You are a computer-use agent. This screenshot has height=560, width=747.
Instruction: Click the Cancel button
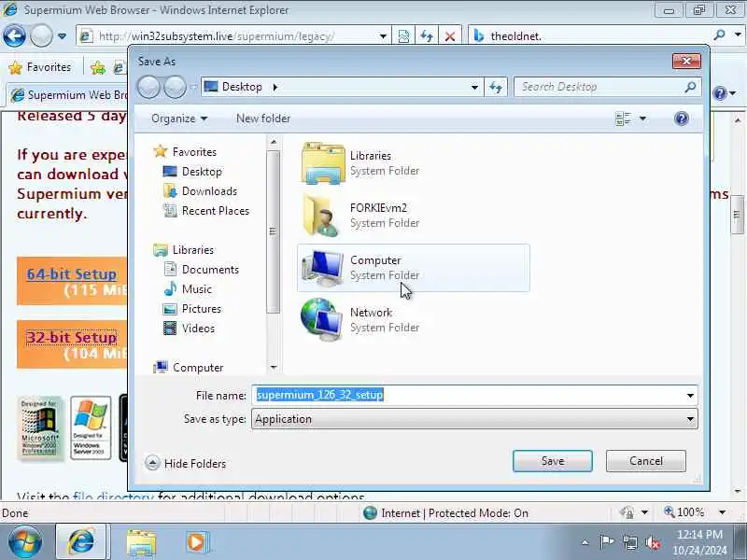click(x=645, y=461)
